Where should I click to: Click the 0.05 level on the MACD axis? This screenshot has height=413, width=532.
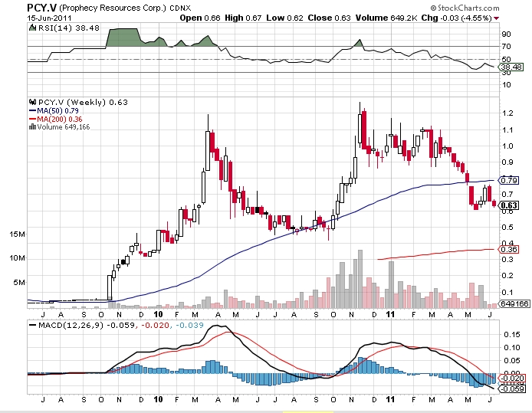point(511,360)
